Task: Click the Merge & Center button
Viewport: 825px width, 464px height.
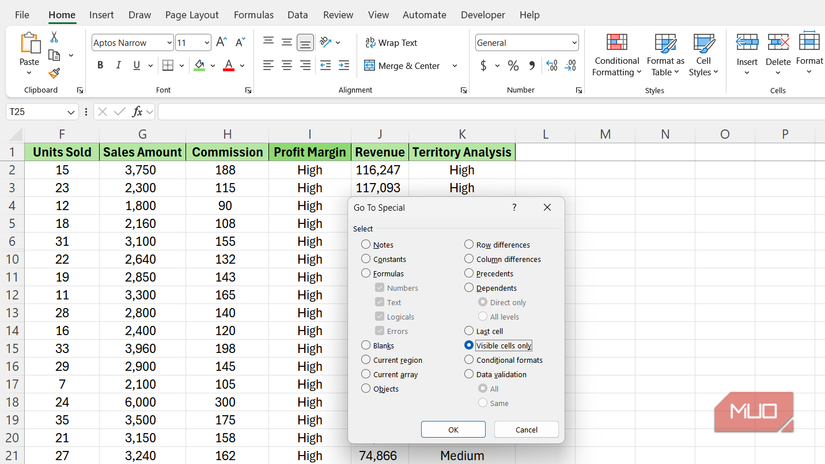Action: pos(403,66)
